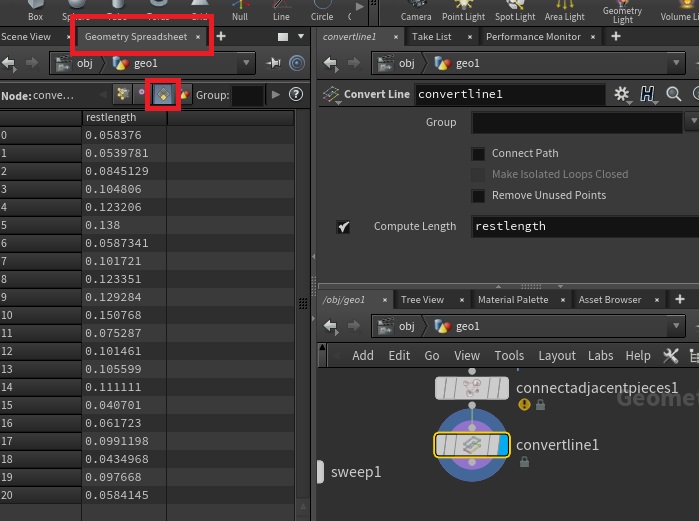Open parameter gear settings menu
The height and width of the screenshot is (521, 699).
[622, 94]
